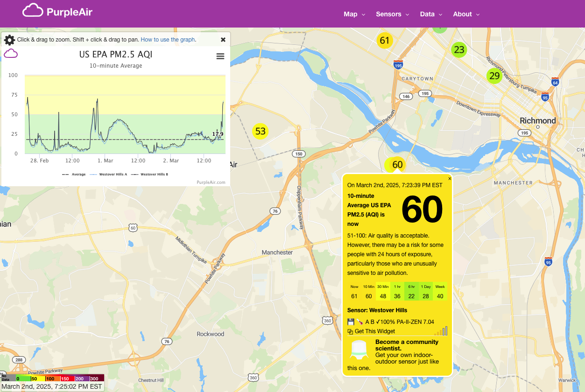Toggle the Average series in chart legend
The image size is (585, 392).
pyautogui.click(x=74, y=174)
